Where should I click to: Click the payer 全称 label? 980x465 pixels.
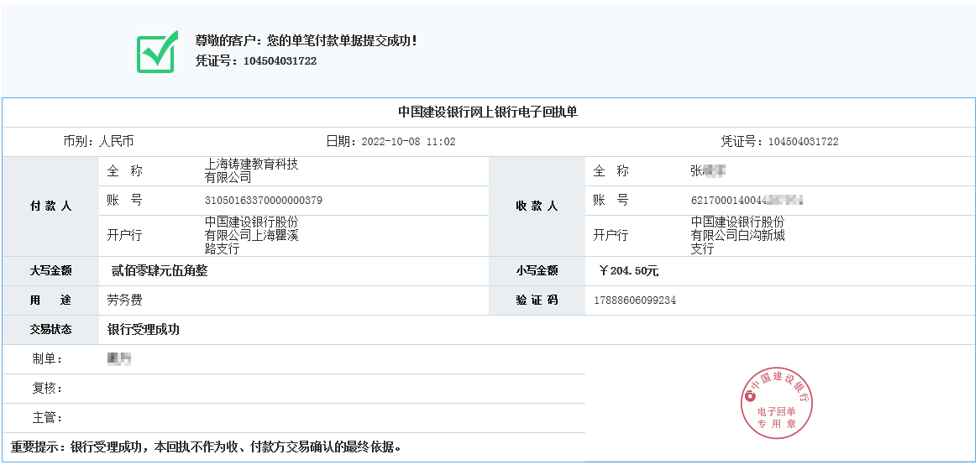(x=125, y=170)
